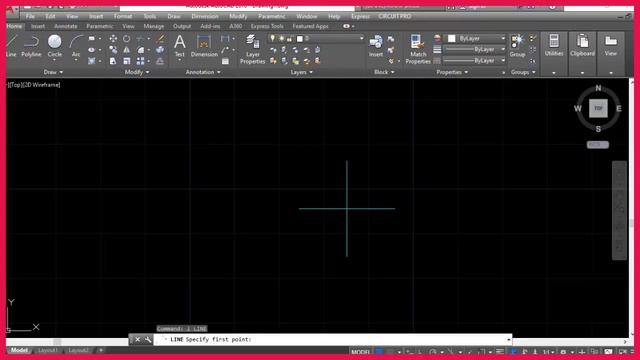Toggle layer on/off lightbulb icon
The height and width of the screenshot is (360, 640).
(x=273, y=38)
